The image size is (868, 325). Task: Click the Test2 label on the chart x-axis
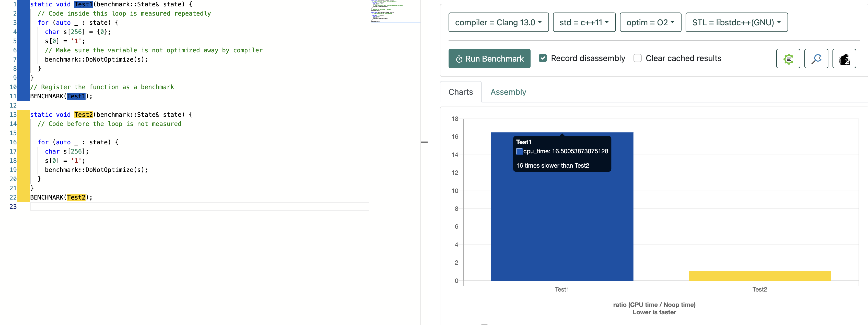click(759, 289)
